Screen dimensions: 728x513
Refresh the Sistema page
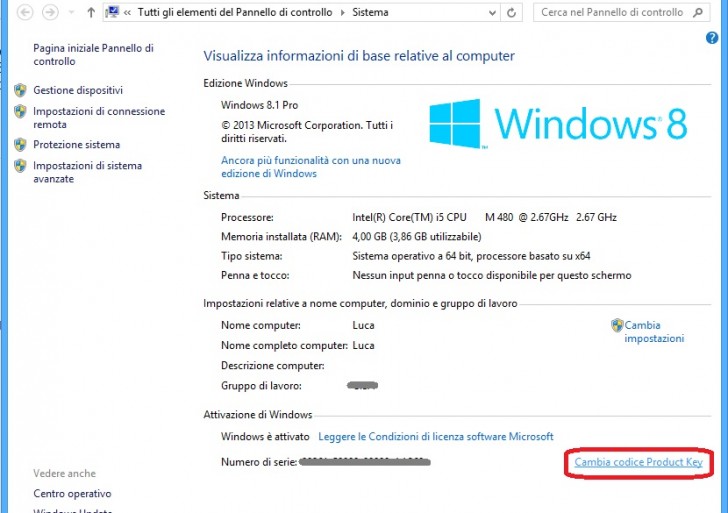pos(511,13)
